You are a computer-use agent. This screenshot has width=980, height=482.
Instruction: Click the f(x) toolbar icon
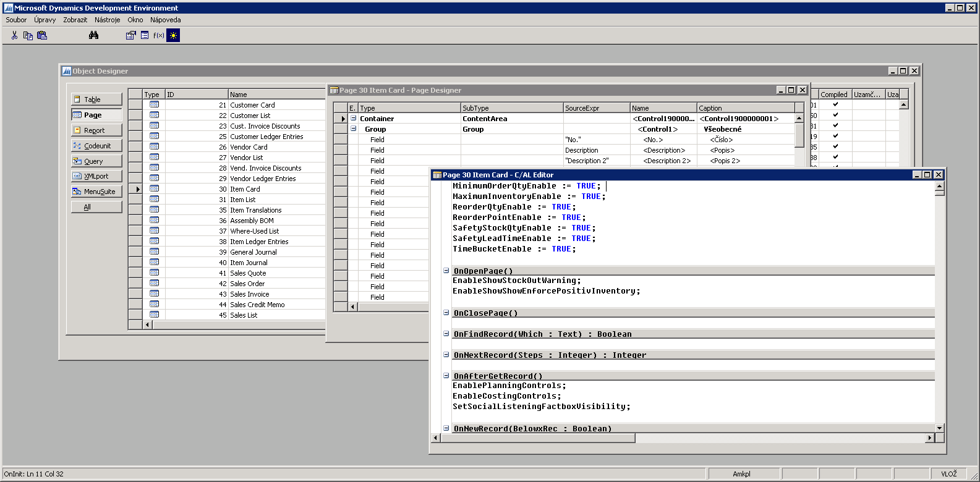click(159, 35)
